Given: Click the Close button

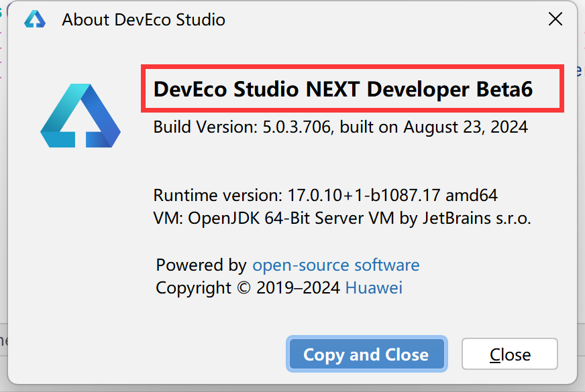Looking at the screenshot, I should pos(509,354).
